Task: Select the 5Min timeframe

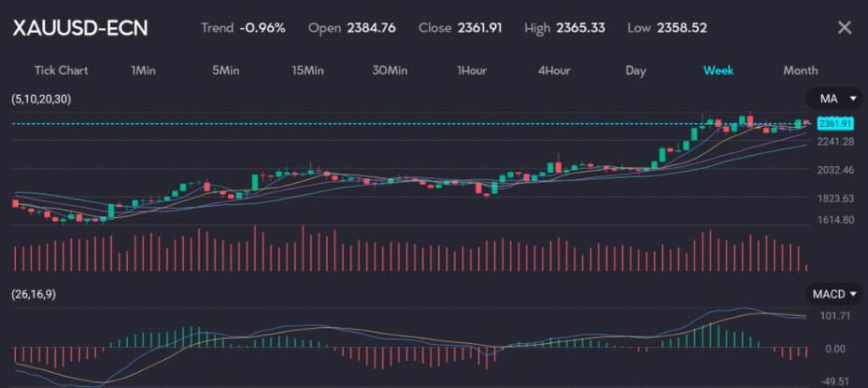Action: (225, 70)
